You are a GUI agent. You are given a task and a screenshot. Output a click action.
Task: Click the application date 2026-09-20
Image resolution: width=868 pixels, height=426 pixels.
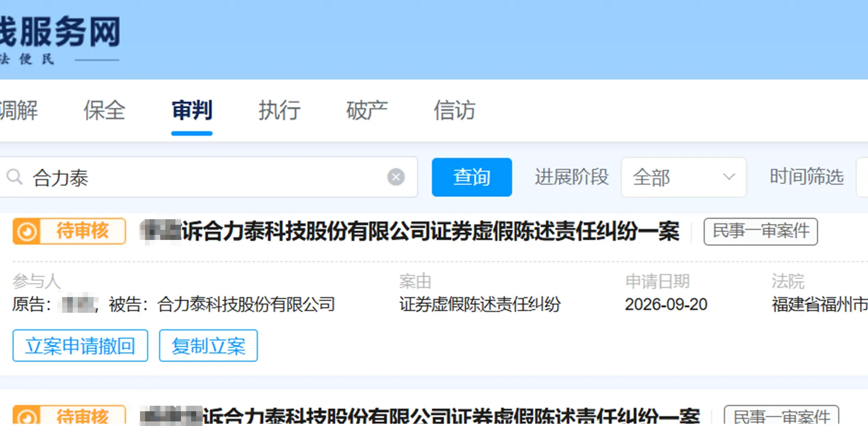pos(666,304)
